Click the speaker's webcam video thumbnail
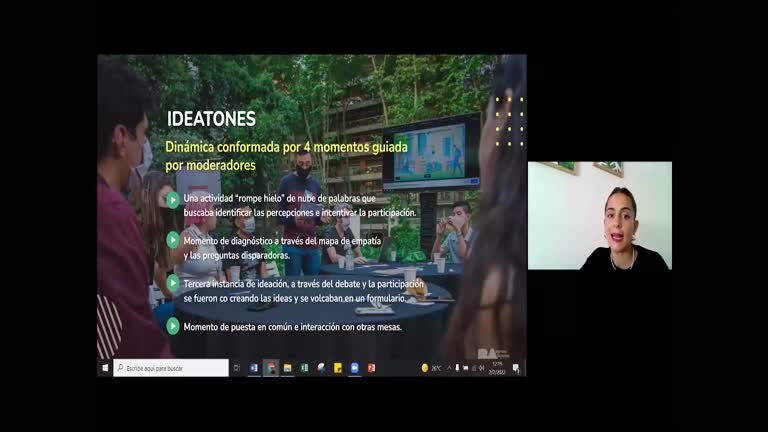Viewport: 768px width, 432px height. click(x=599, y=216)
